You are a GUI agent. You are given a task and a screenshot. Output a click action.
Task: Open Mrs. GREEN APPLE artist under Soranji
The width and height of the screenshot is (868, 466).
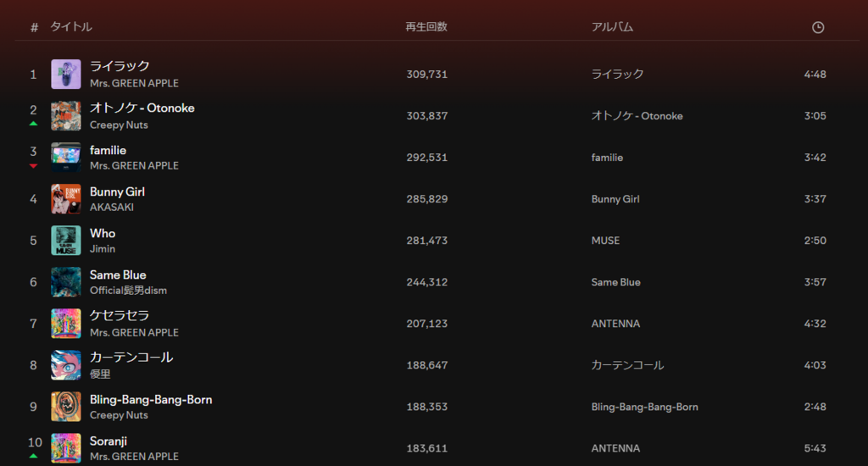(x=134, y=457)
